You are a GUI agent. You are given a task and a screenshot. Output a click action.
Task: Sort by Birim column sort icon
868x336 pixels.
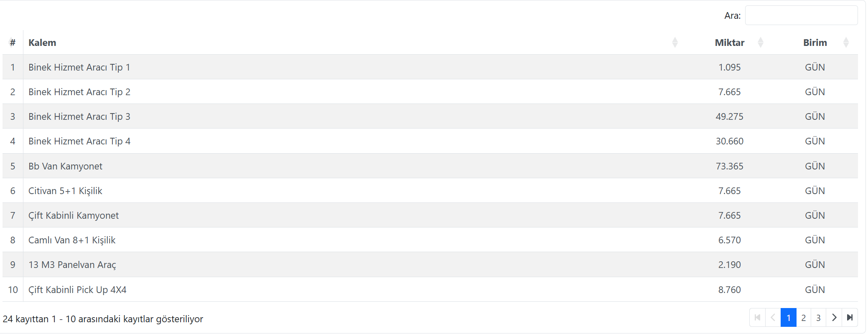(845, 43)
